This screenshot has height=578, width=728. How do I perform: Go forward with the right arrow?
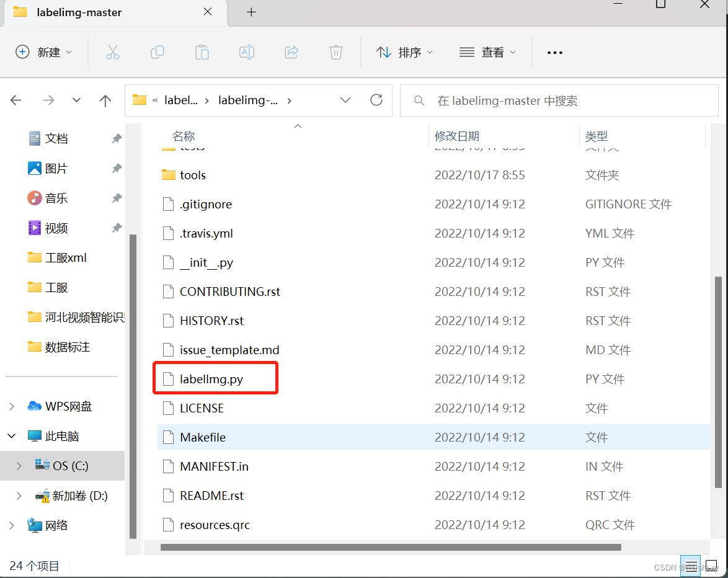point(48,100)
